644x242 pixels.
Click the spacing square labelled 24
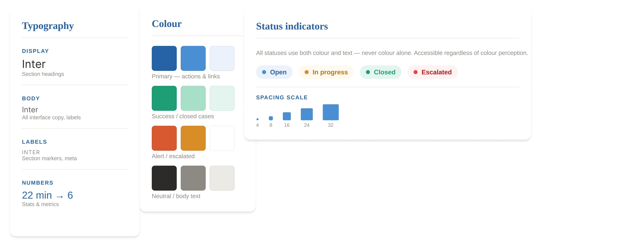[x=307, y=114]
